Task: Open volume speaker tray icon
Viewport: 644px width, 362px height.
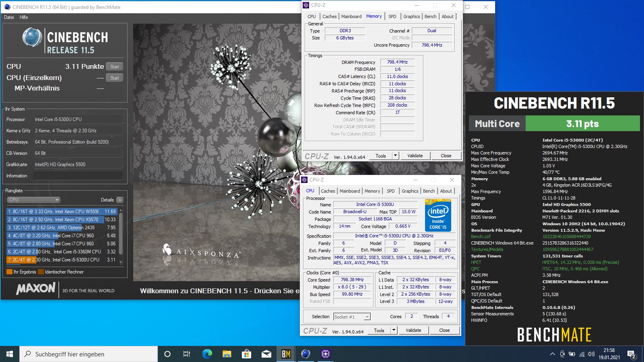Action: pos(591,354)
